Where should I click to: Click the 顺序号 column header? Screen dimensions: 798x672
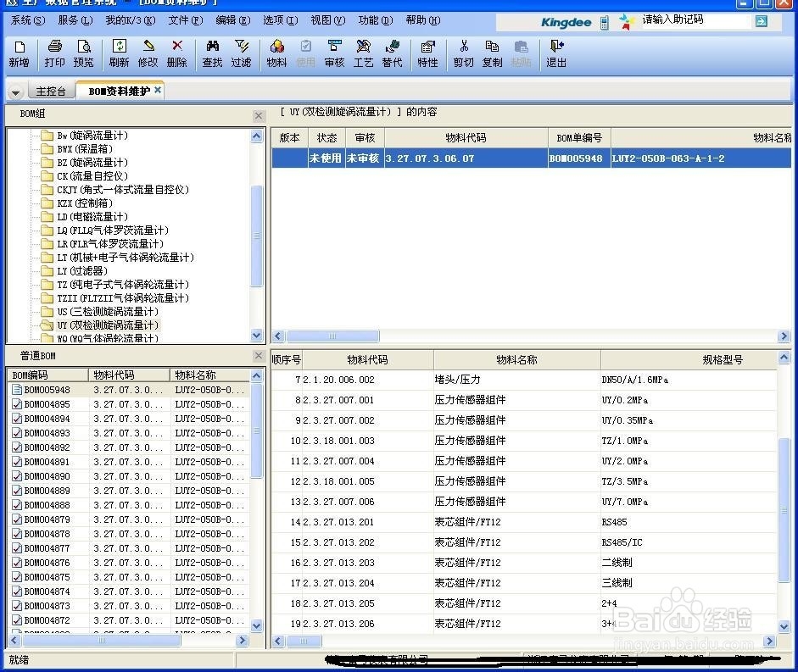click(x=287, y=360)
